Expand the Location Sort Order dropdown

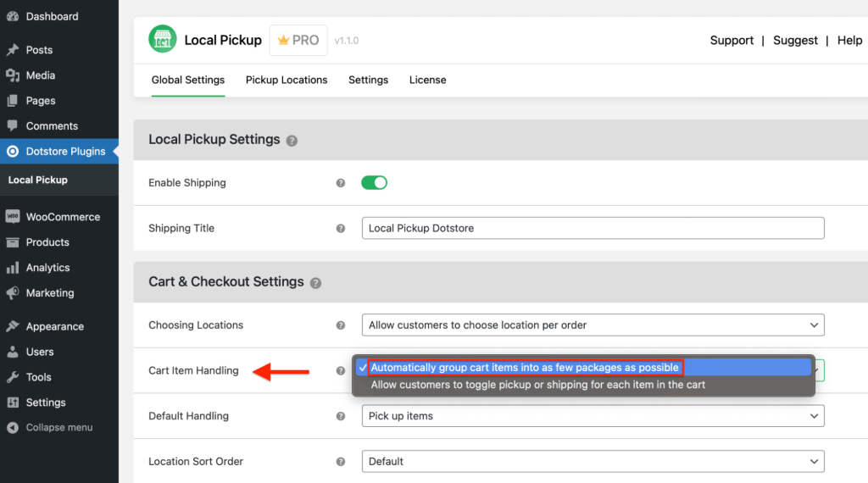pos(593,462)
